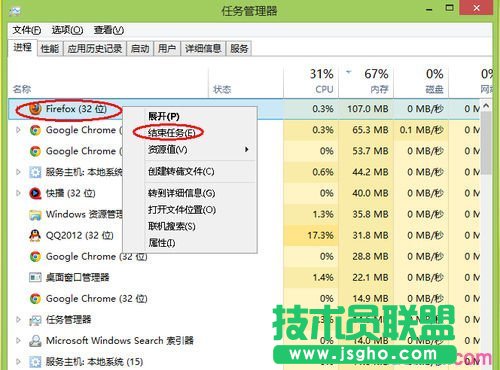The image size is (500, 370).
Task: Click the Chrome icon in the 28.8 MB row
Action: [35, 257]
